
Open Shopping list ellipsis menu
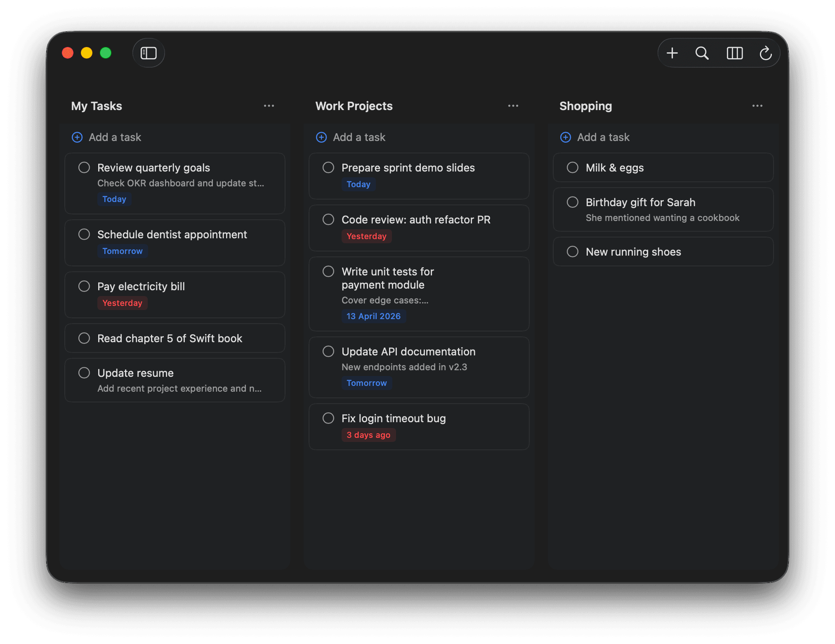[x=757, y=106]
